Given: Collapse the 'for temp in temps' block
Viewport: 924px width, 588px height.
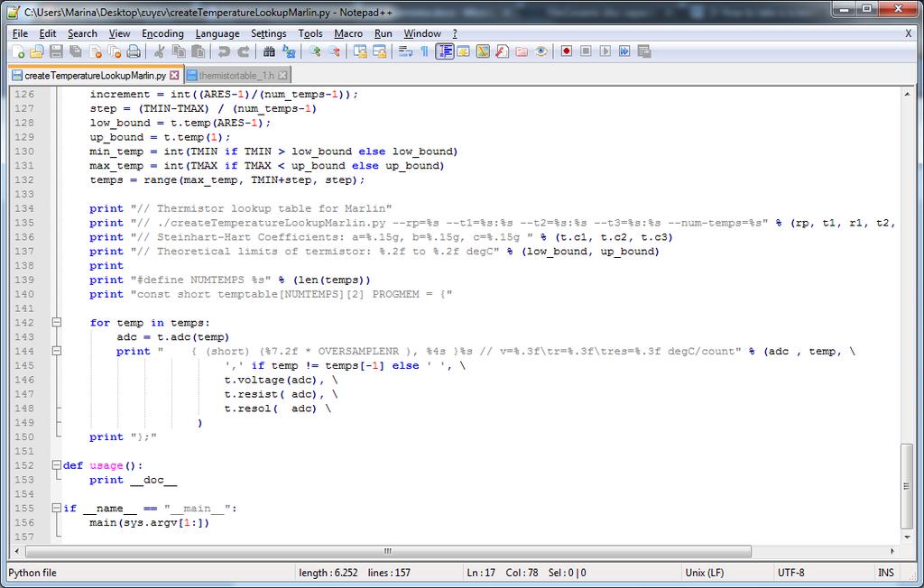Looking at the screenshot, I should coord(57,322).
